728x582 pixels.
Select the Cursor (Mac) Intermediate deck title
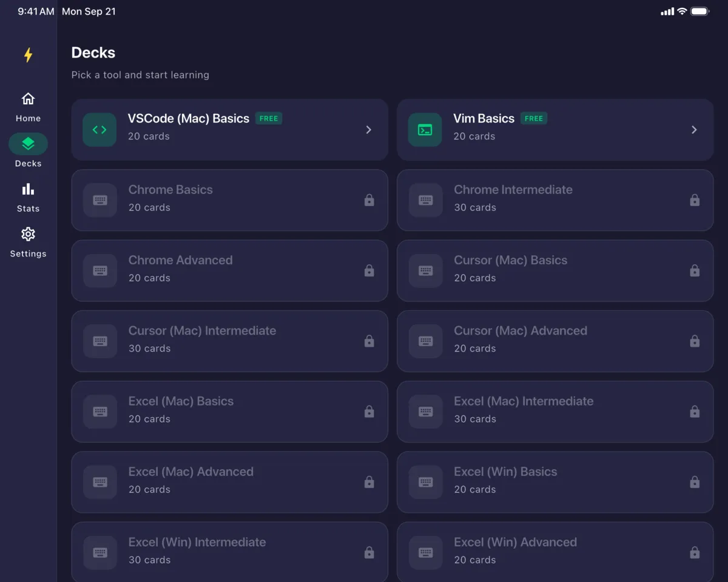click(203, 331)
